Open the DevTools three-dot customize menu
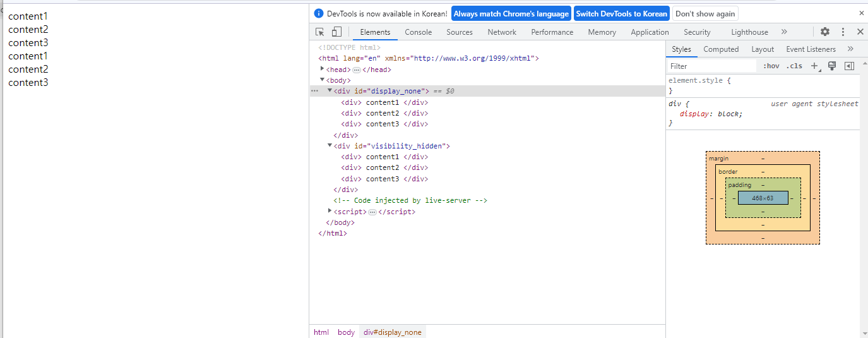Image resolution: width=868 pixels, height=338 pixels. click(843, 32)
